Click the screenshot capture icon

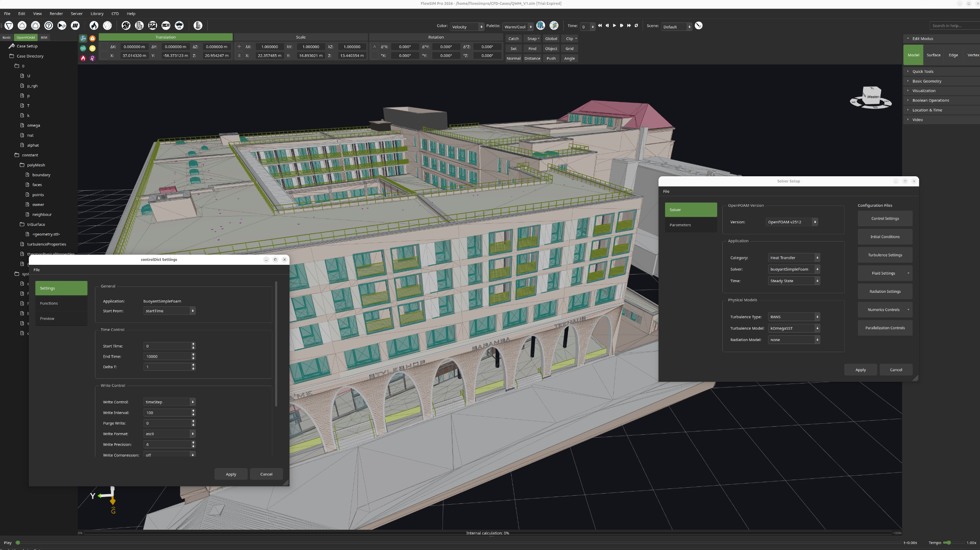coord(153,25)
